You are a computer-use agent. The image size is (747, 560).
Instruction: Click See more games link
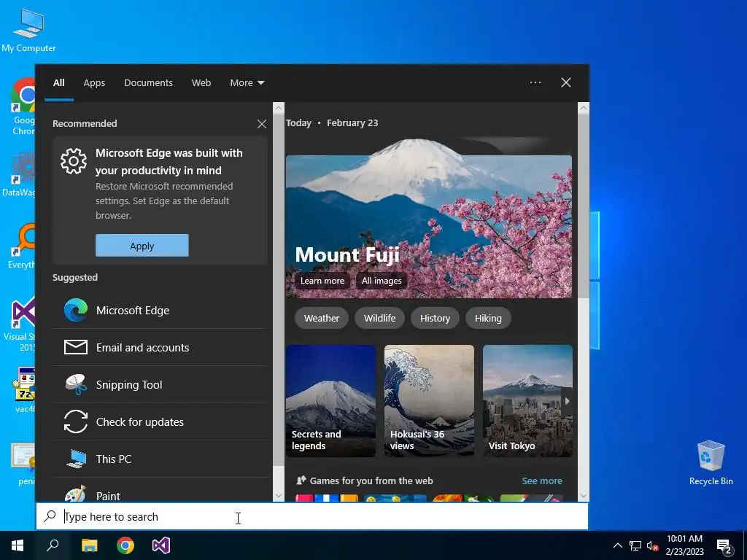pyautogui.click(x=542, y=481)
